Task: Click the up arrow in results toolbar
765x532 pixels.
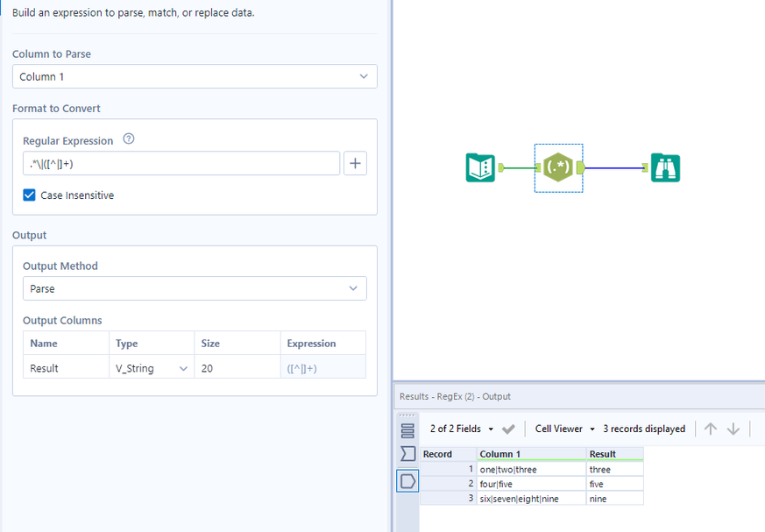Action: 711,429
